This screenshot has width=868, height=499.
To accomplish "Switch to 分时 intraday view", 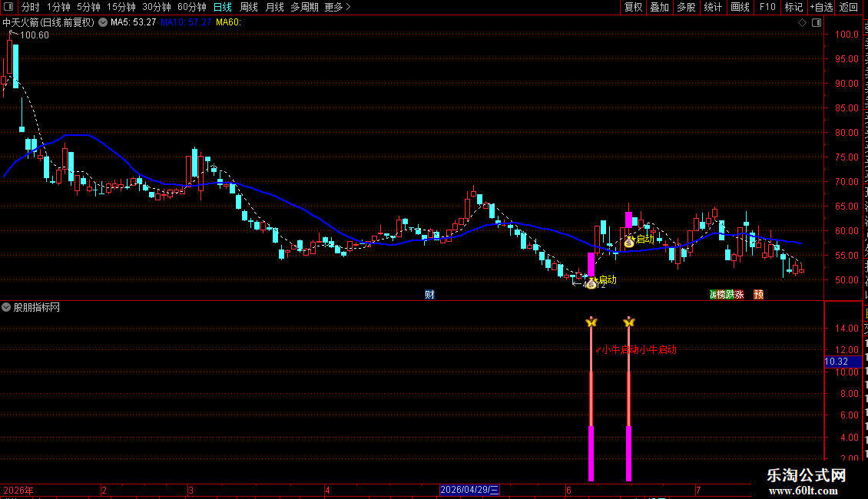I will [x=31, y=7].
